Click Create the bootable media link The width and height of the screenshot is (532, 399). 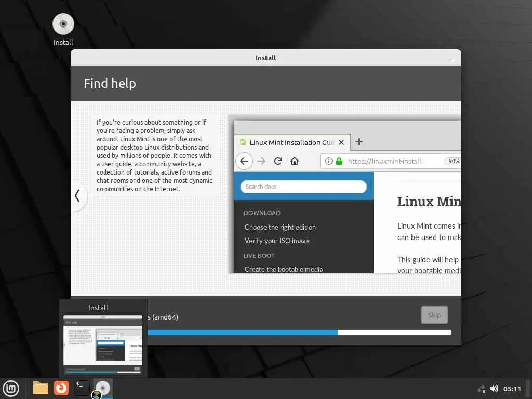[284, 269]
